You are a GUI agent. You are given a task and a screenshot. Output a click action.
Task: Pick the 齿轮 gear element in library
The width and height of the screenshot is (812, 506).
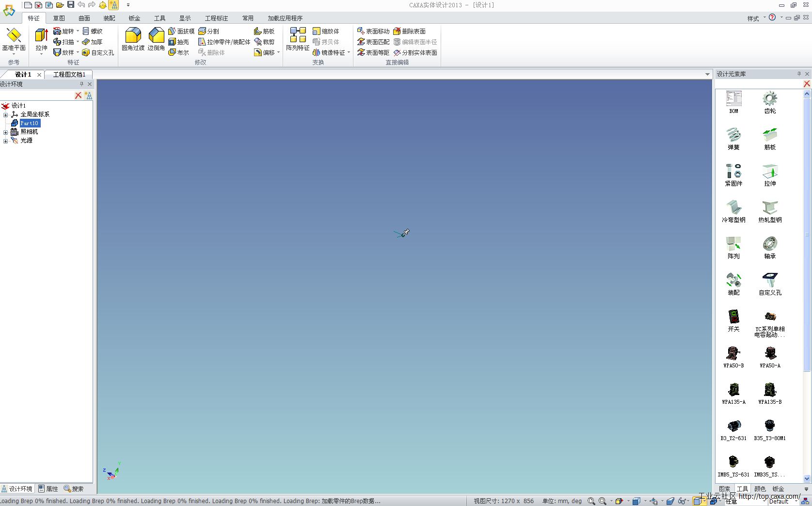click(x=770, y=102)
